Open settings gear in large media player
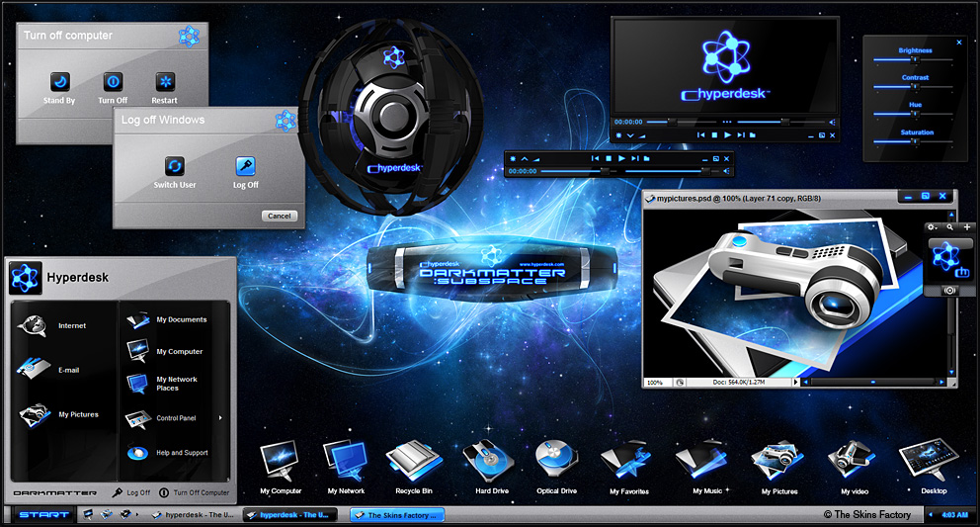Screen dimensions: 980x527 [x=618, y=135]
